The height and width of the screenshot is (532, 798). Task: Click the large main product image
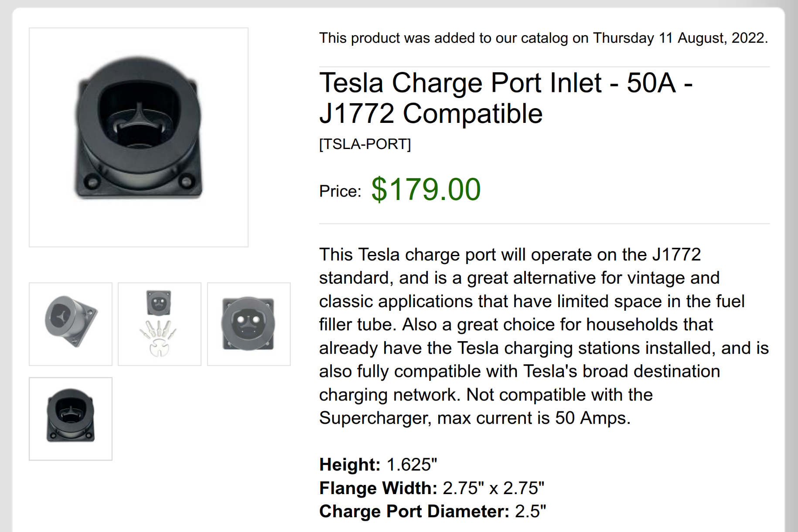coord(139,137)
